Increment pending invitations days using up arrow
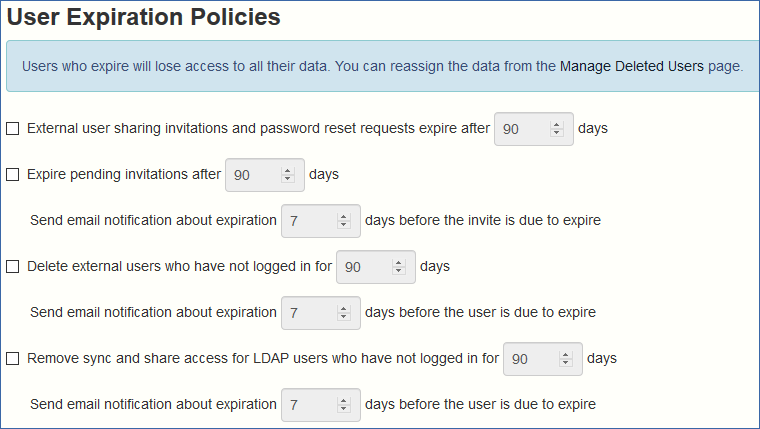Image resolution: width=760 pixels, height=429 pixels. [x=287, y=171]
